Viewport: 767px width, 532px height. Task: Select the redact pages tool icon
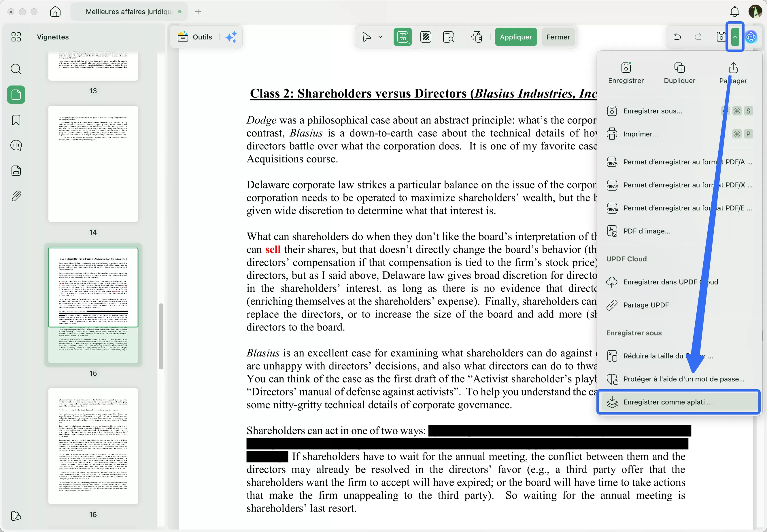425,37
